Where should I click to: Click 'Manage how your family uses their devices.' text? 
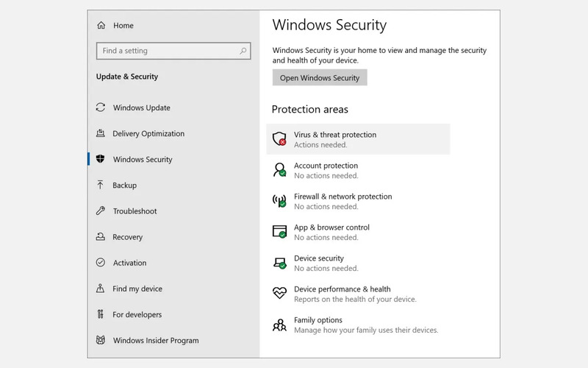[366, 330]
